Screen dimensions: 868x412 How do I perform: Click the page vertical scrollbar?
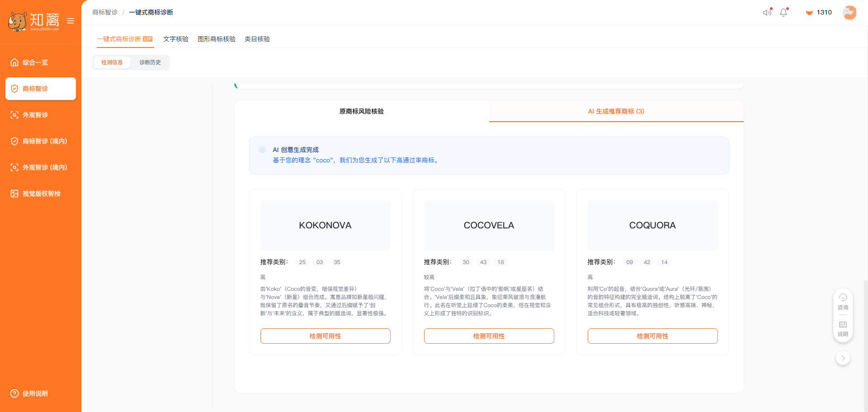pyautogui.click(x=865, y=346)
